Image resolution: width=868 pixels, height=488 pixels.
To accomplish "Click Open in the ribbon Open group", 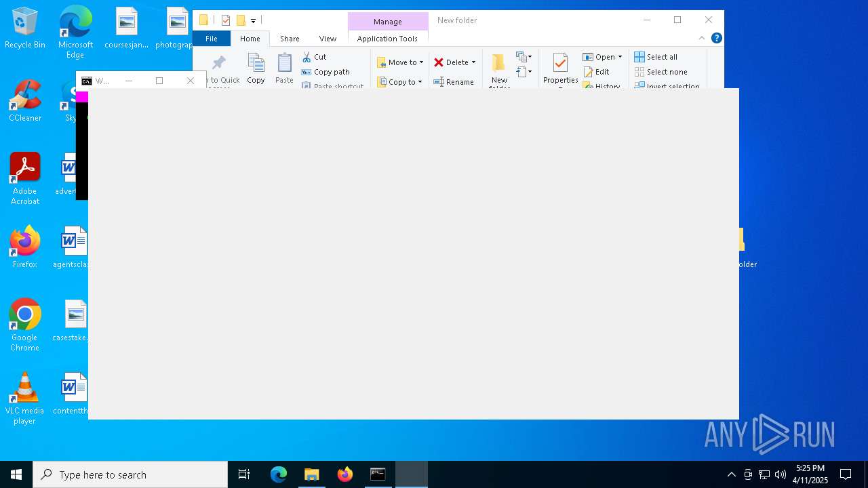I will 599,57.
